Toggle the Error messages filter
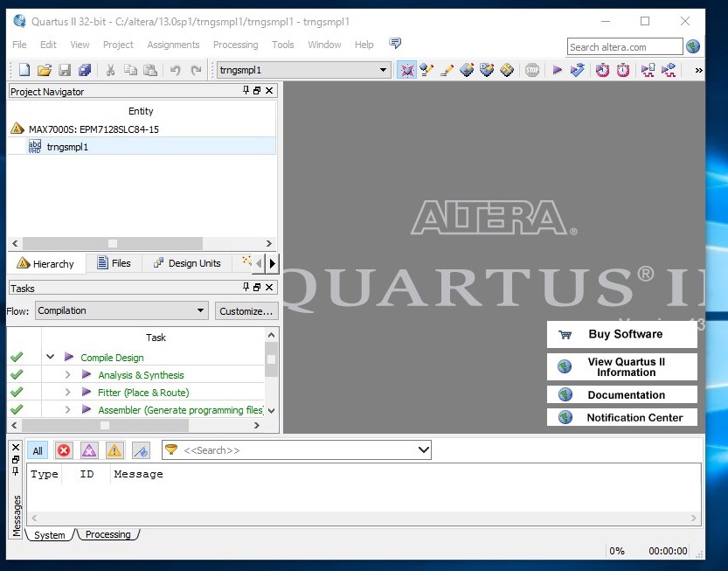 [x=64, y=450]
